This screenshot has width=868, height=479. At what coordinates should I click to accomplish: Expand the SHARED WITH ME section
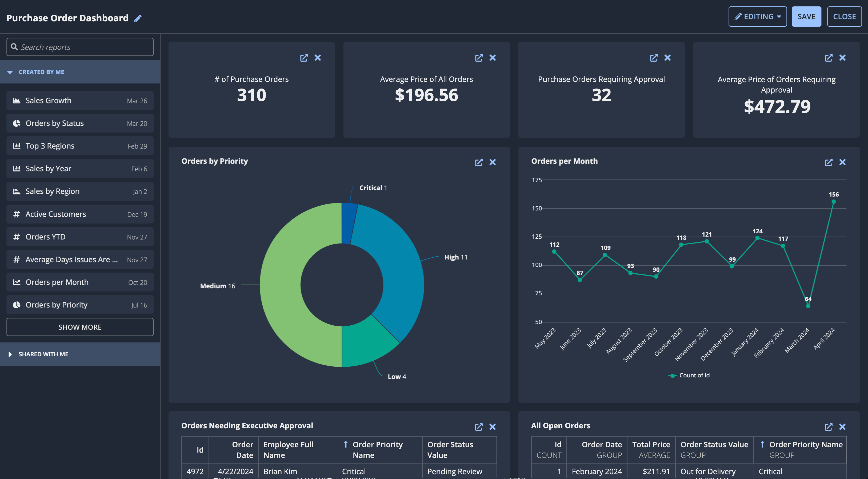pos(80,354)
